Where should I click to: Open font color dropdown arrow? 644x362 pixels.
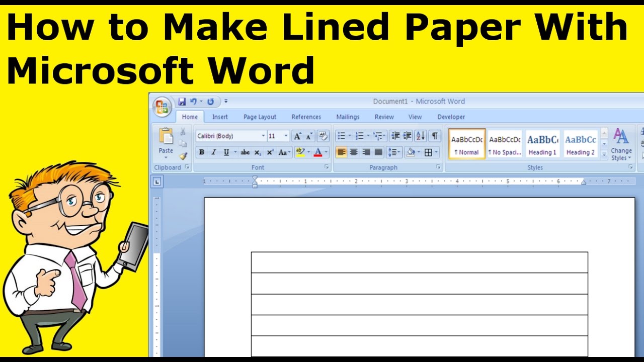(x=326, y=152)
